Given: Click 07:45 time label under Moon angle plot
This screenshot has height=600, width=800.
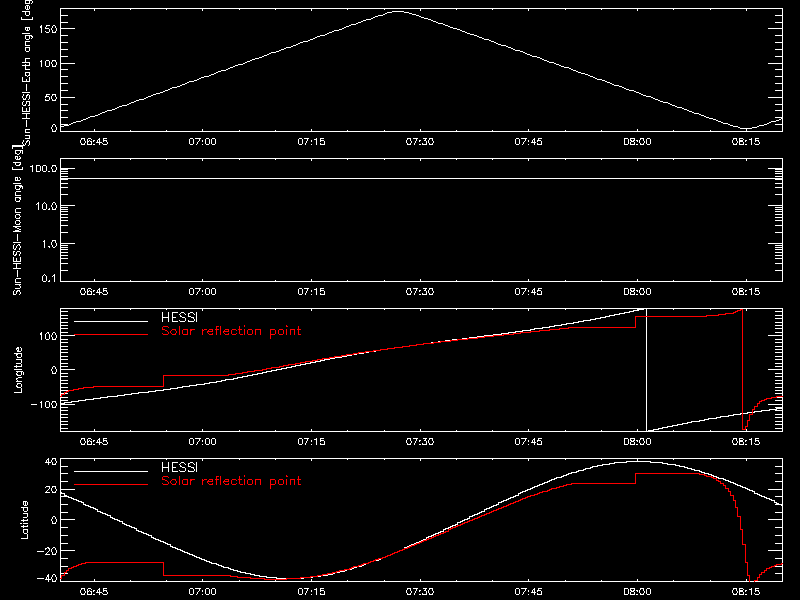Looking at the screenshot, I should point(529,292).
